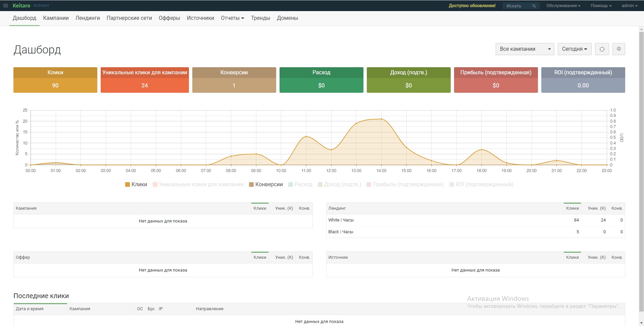Click the Keitaro logo
This screenshot has width=644, height=326.
click(x=21, y=6)
